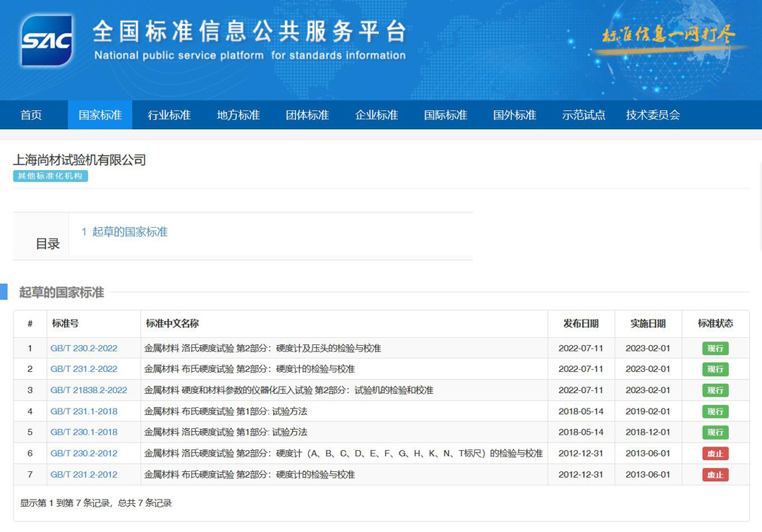
Task: Select title of row 2, 布氏硬度试验 第2部分 2022
Action: coord(249,369)
